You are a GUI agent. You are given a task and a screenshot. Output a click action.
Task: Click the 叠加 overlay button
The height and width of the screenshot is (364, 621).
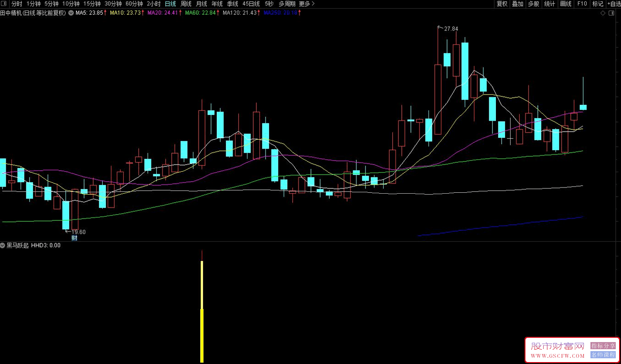pos(518,4)
